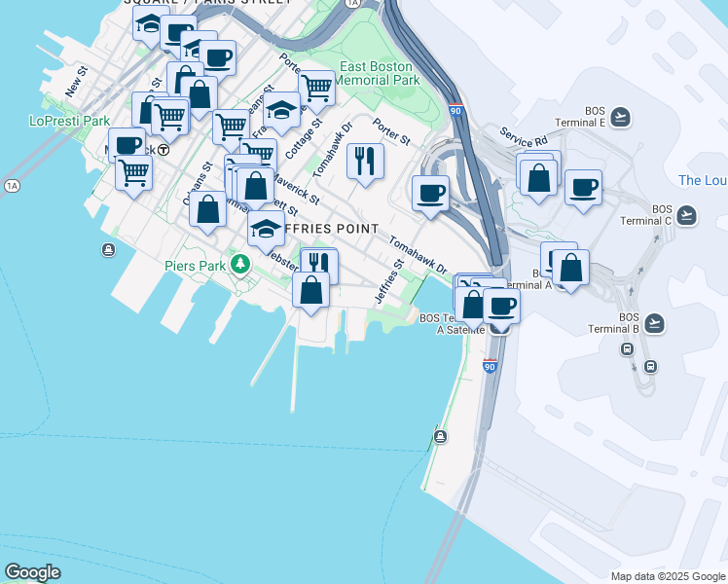Click the I-90 shield near Service Rd

tap(455, 112)
